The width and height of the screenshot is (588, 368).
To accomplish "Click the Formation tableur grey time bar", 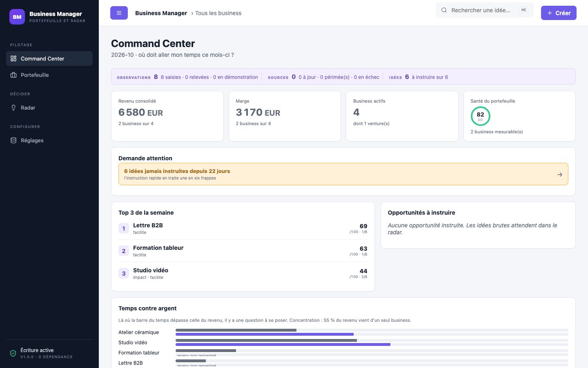I will click(206, 350).
